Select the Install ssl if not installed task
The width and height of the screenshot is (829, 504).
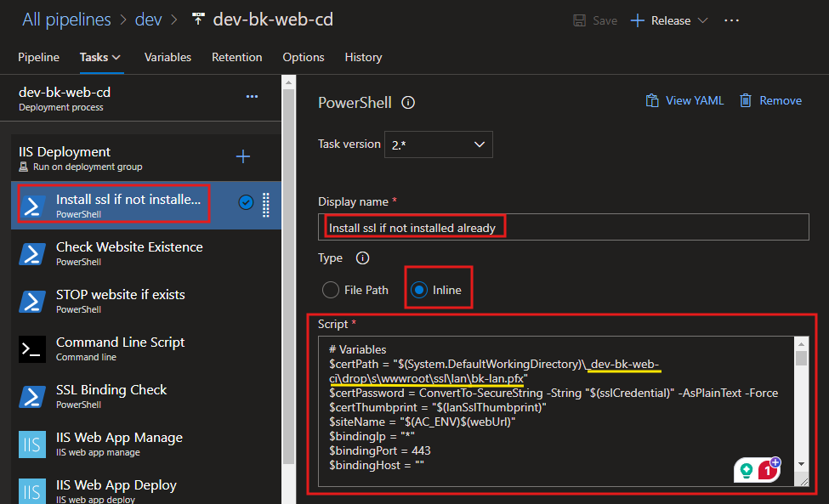tap(146, 206)
